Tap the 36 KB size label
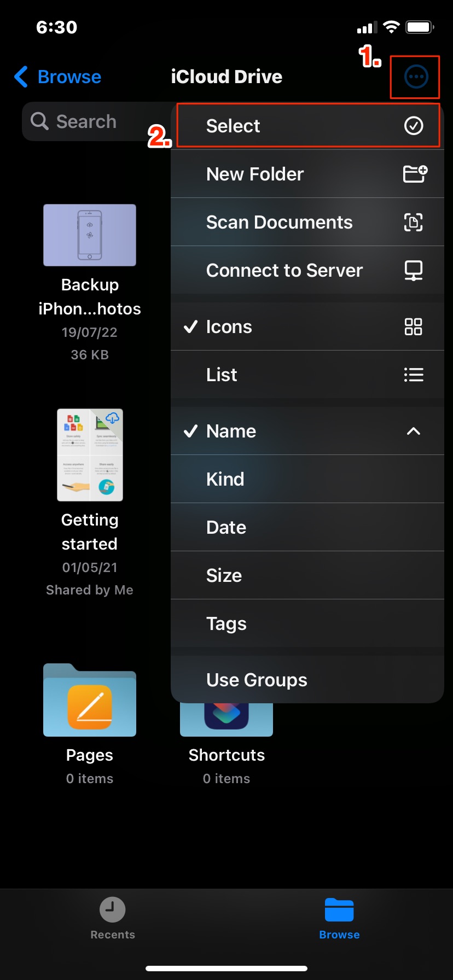This screenshot has height=980, width=453. 90,355
